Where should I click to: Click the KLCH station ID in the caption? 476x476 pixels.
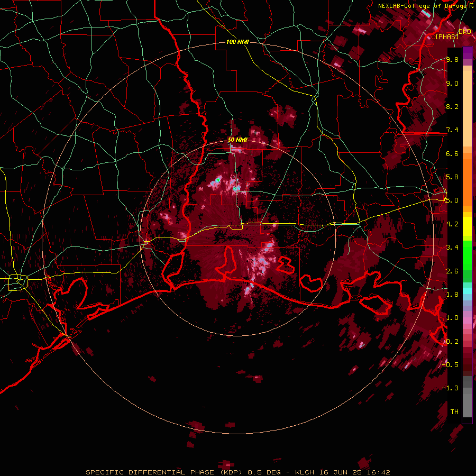pos(305,472)
